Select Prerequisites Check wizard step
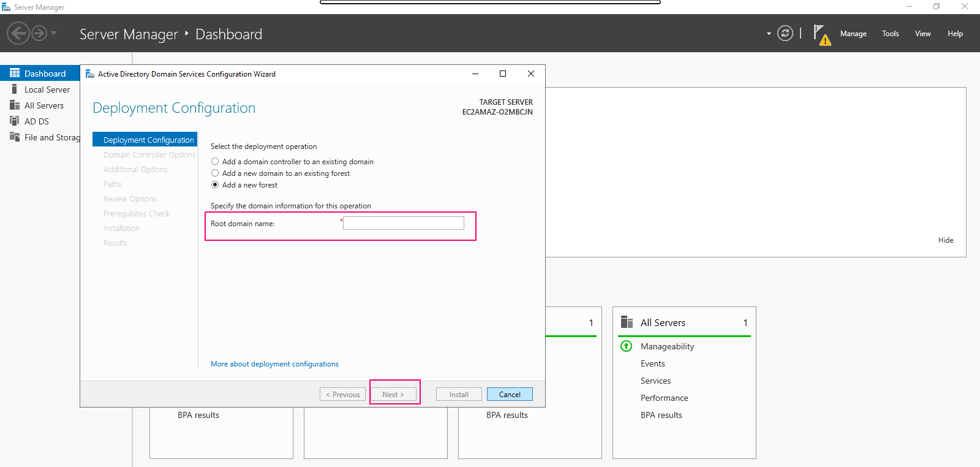The image size is (980, 467). click(137, 214)
